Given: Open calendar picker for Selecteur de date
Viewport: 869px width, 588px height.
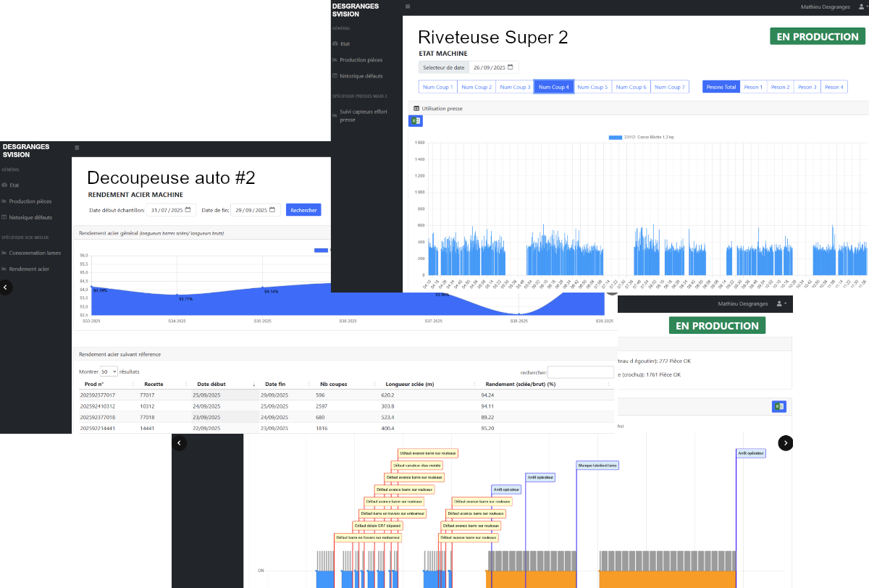Looking at the screenshot, I should 510,67.
